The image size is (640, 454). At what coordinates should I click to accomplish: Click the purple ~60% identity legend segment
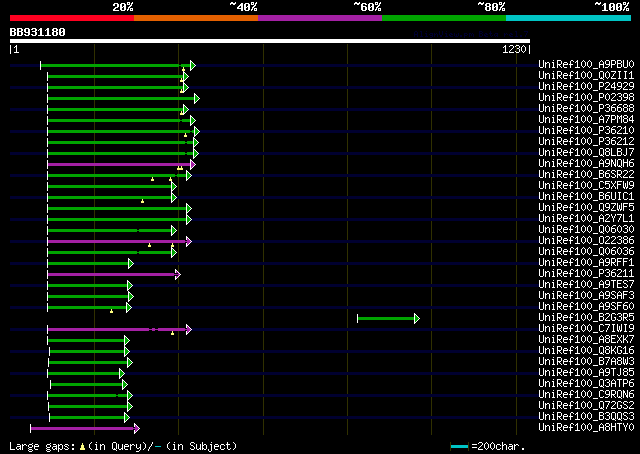(320, 18)
